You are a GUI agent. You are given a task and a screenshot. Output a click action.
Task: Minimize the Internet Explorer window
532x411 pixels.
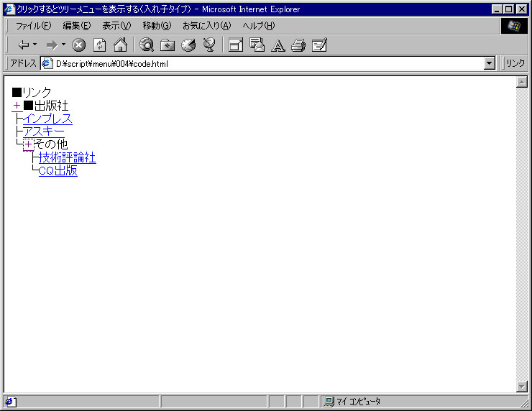point(497,9)
